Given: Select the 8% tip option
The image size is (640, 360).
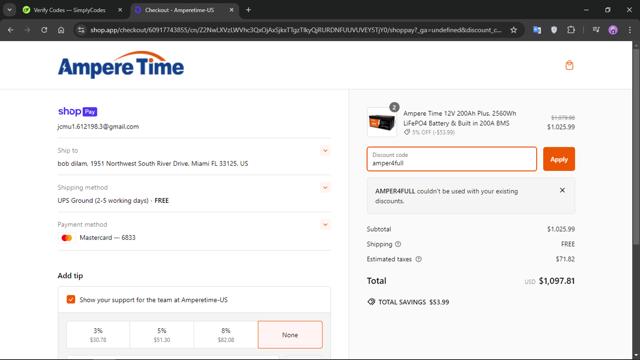Looking at the screenshot, I should [226, 334].
